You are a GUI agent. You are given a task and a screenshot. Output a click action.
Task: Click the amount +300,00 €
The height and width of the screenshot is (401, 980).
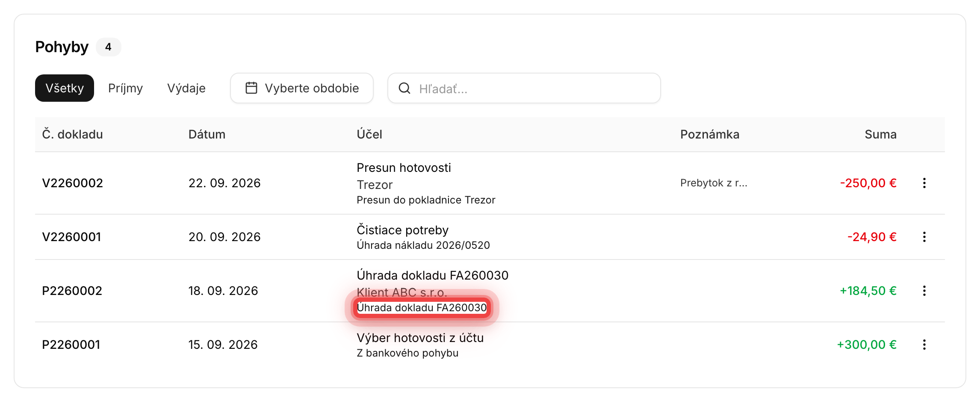(867, 345)
